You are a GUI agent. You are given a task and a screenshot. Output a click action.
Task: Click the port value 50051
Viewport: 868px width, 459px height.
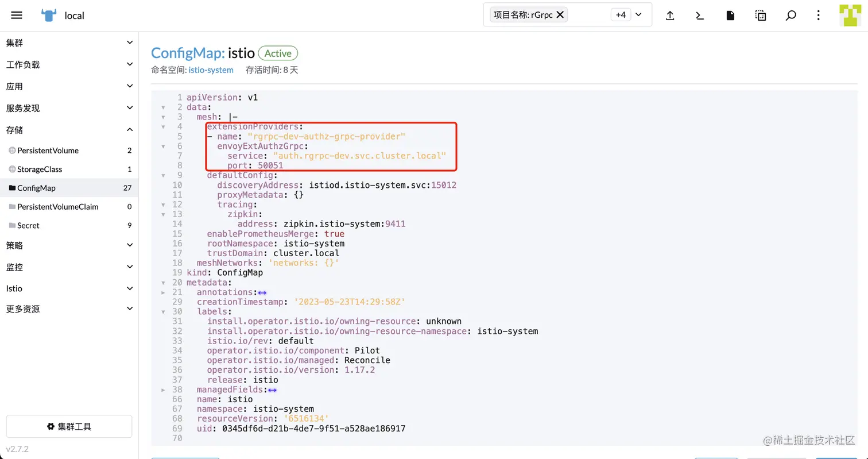click(x=271, y=166)
